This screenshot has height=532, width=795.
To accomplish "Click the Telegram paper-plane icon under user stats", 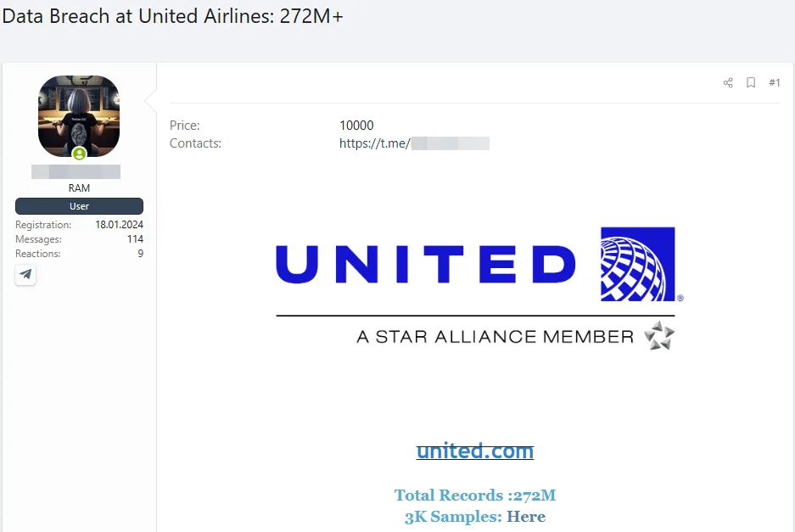I will [25, 274].
